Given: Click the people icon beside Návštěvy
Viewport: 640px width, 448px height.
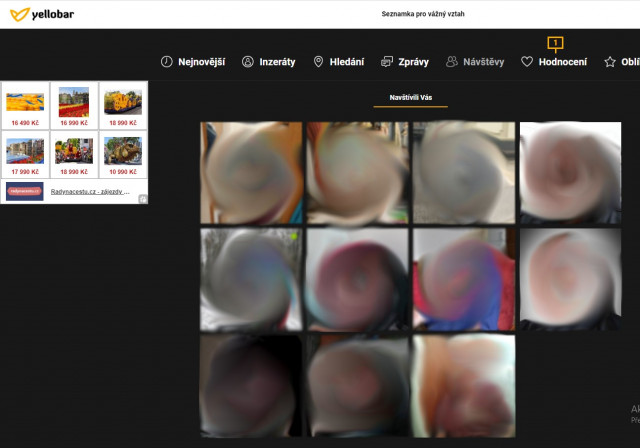Looking at the screenshot, I should pos(451,62).
